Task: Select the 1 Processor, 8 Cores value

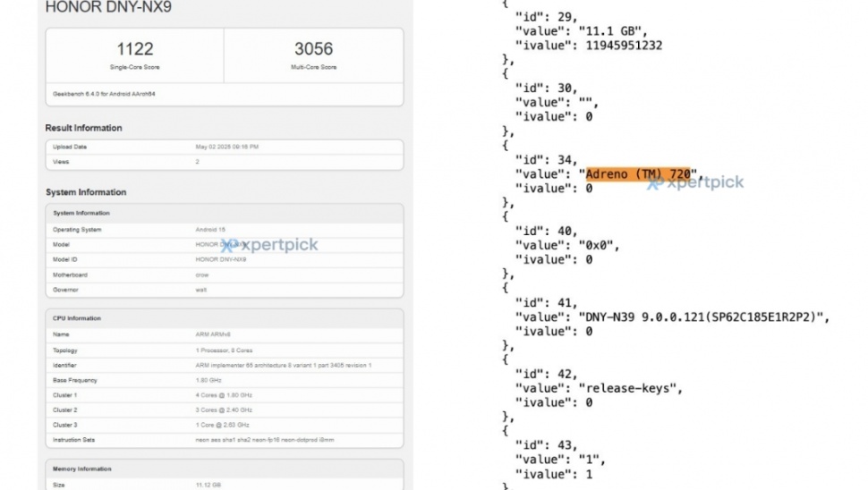Action: tap(225, 351)
